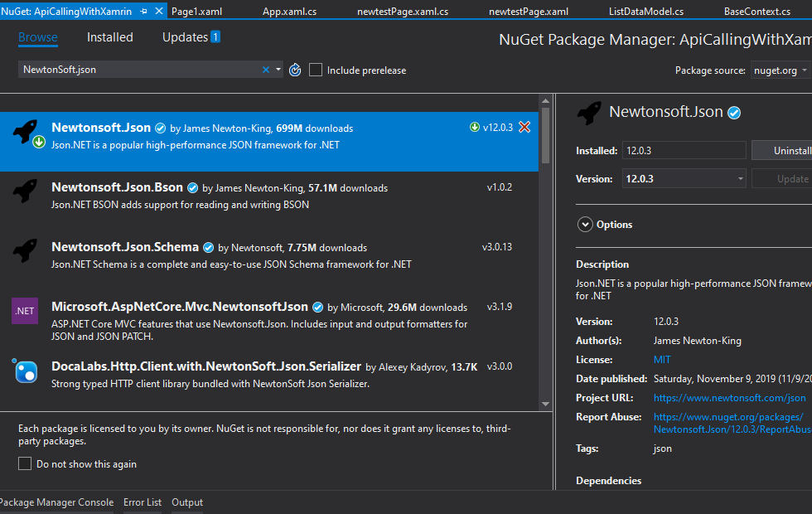Click verified badge in details pane header
This screenshot has width=812, height=514.
pyautogui.click(x=734, y=113)
